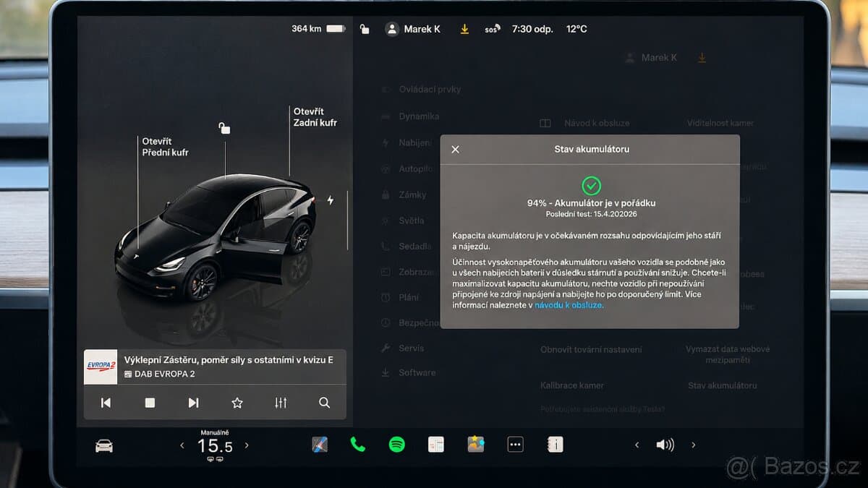Open the manual info app
Viewport: 868px width, 488px height.
pos(555,445)
